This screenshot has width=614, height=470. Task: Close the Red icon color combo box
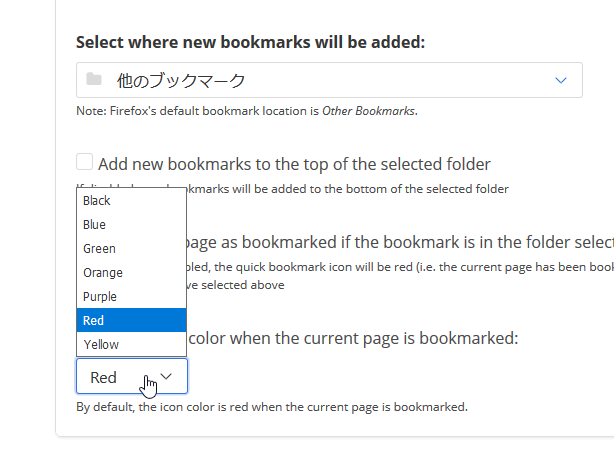[132, 376]
